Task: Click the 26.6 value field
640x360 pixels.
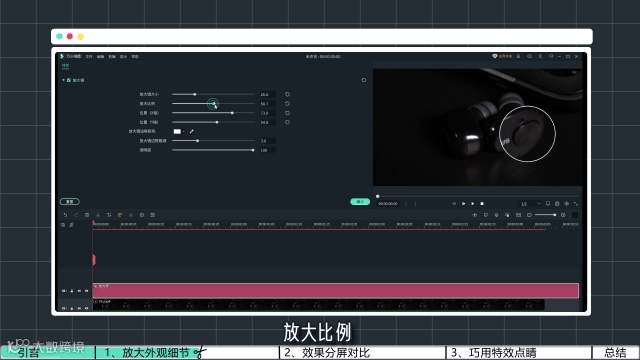Action: 267,94
